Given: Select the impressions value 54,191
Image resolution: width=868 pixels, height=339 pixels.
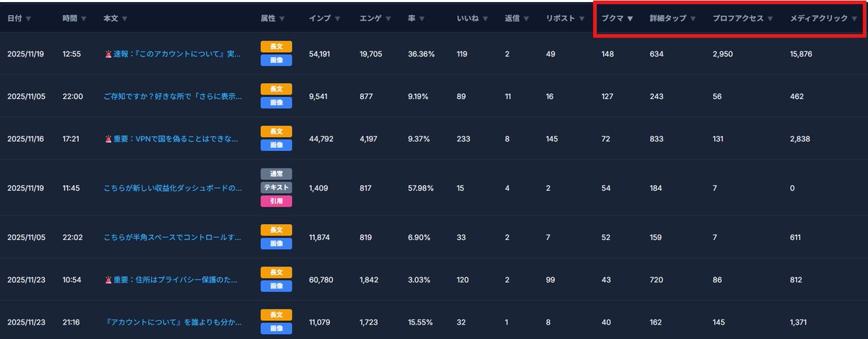Looking at the screenshot, I should (320, 54).
